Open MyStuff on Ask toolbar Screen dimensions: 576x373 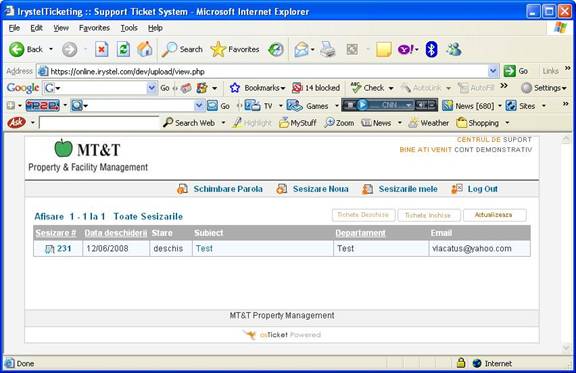click(298, 123)
